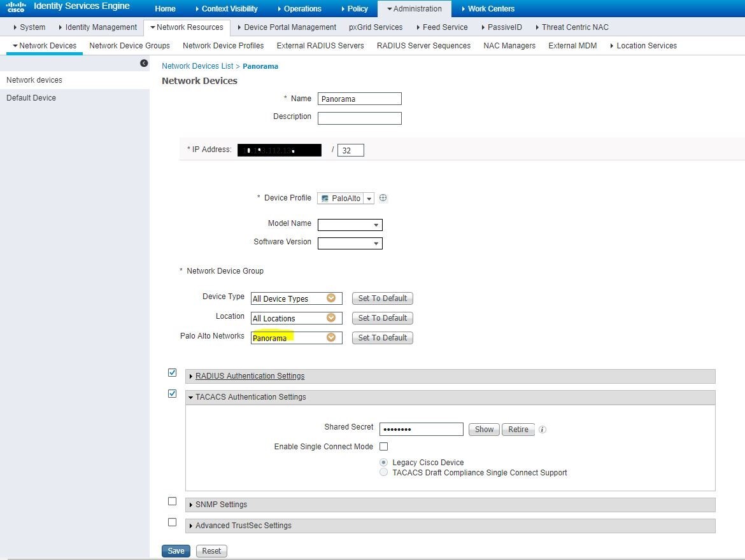Click the Save button
The image size is (745, 560).
(x=176, y=551)
